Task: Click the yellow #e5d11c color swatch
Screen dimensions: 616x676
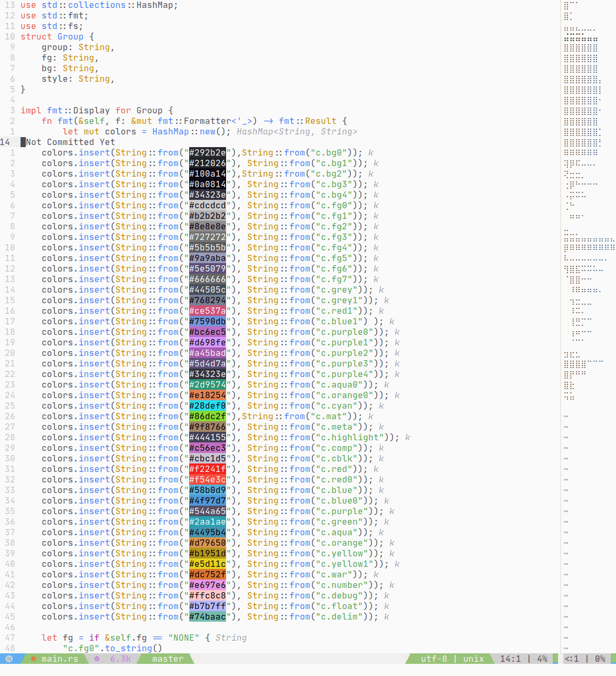Action: 208,564
